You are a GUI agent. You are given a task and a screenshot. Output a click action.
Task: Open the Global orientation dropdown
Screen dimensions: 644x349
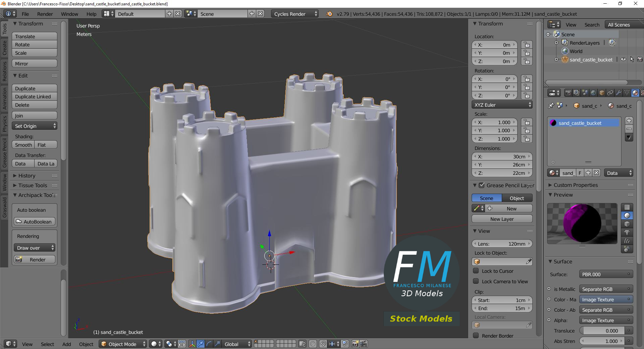point(237,344)
